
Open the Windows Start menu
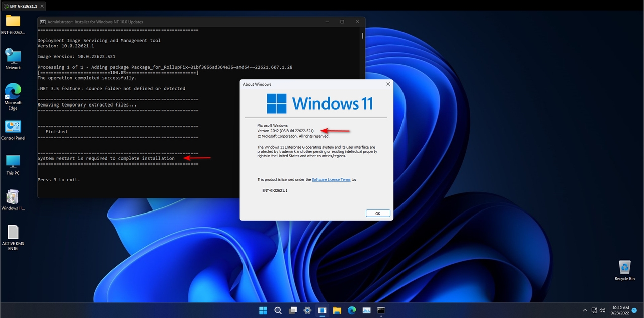pyautogui.click(x=263, y=310)
